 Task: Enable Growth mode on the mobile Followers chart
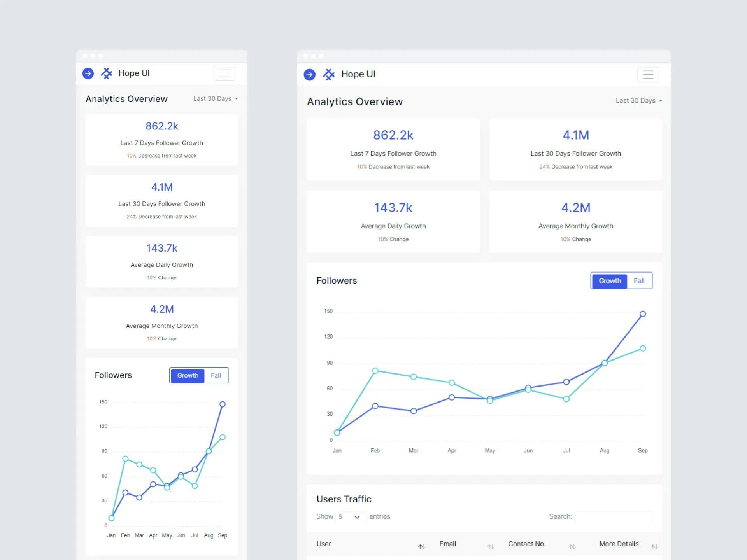pyautogui.click(x=188, y=375)
